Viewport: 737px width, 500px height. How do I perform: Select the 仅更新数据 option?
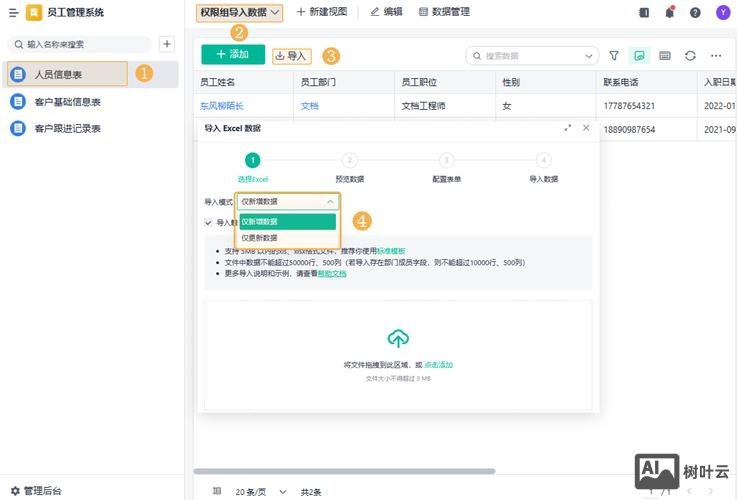288,238
